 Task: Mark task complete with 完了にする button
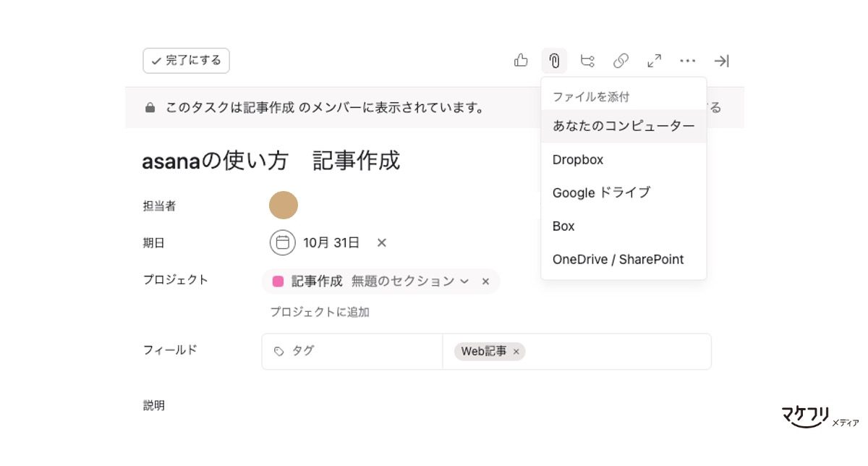[186, 61]
